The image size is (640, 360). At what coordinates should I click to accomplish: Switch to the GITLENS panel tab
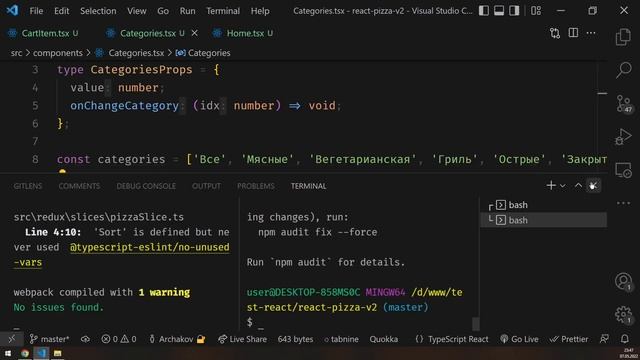point(28,186)
